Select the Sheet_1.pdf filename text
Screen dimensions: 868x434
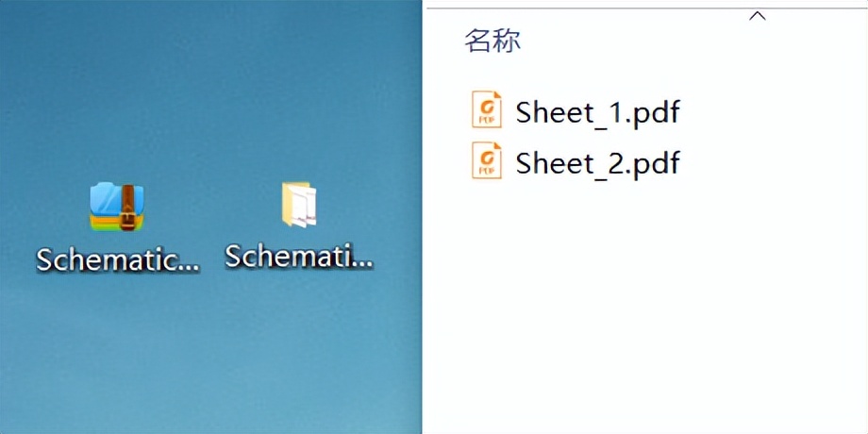pyautogui.click(x=597, y=112)
